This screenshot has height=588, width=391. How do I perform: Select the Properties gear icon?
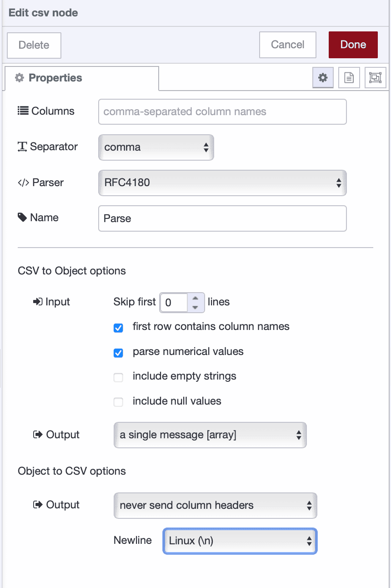click(x=323, y=77)
